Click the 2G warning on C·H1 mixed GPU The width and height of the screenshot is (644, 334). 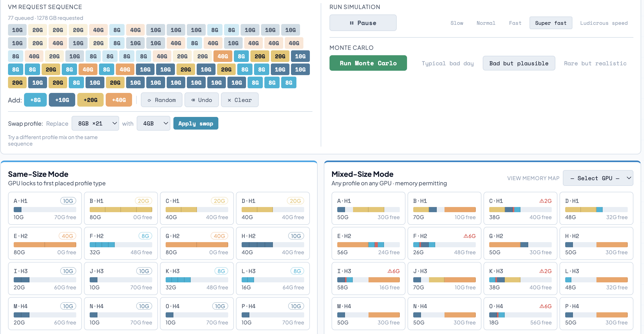[x=545, y=201]
